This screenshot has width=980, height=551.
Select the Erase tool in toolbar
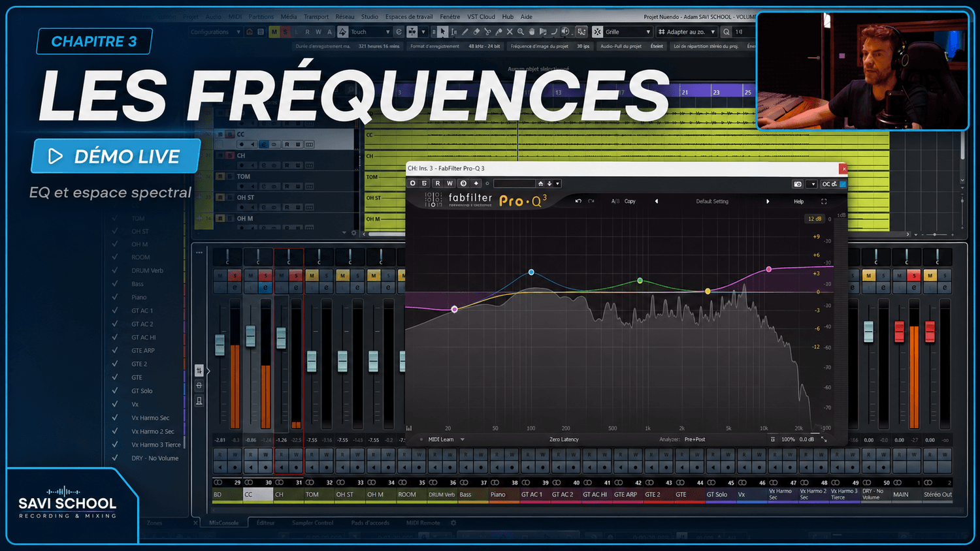tap(476, 31)
